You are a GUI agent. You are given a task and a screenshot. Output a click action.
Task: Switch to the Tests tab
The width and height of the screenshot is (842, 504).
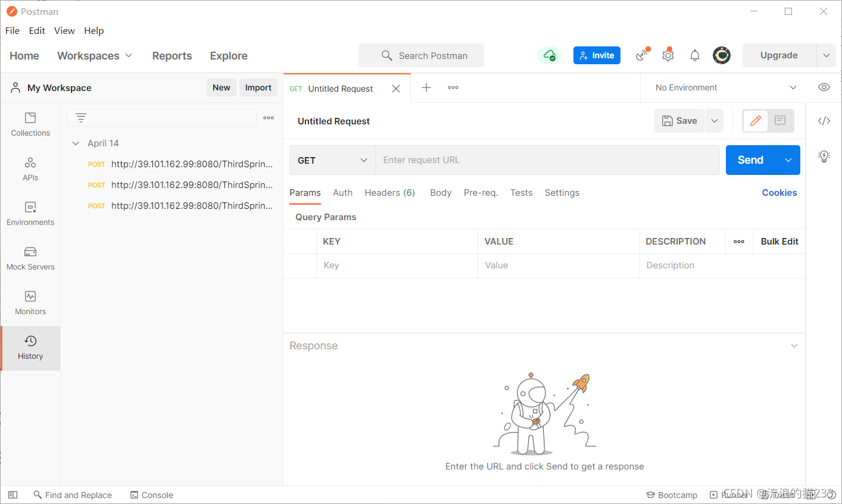[521, 193]
